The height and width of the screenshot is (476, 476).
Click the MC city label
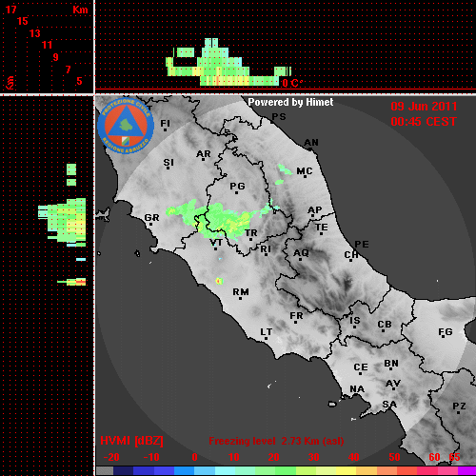305,171
